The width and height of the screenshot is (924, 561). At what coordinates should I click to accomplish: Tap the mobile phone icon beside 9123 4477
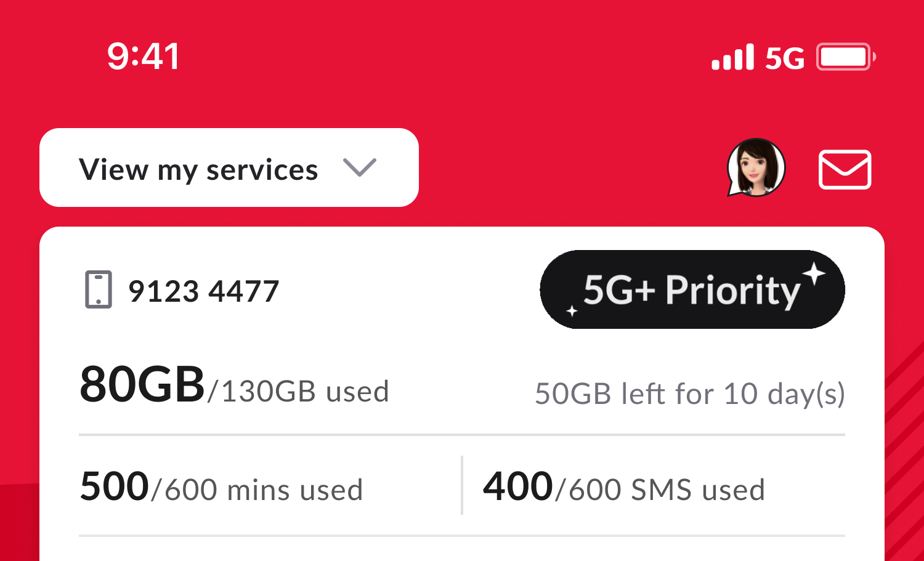click(x=99, y=289)
